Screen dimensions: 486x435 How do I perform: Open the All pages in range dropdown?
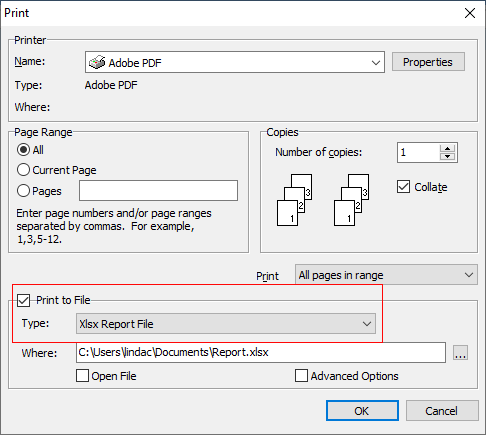tap(386, 275)
